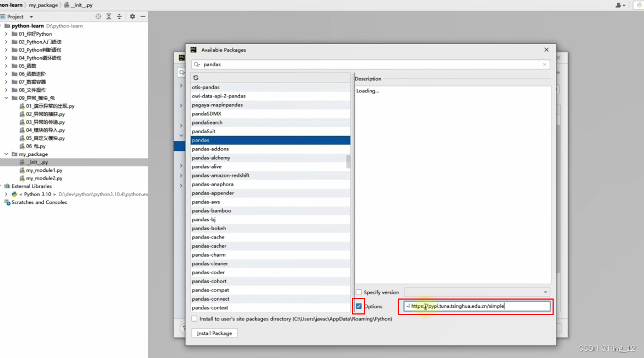Click my_package breadcrumb in navigation bar
Viewport: 644px width, 358px height.
pyautogui.click(x=43, y=5)
